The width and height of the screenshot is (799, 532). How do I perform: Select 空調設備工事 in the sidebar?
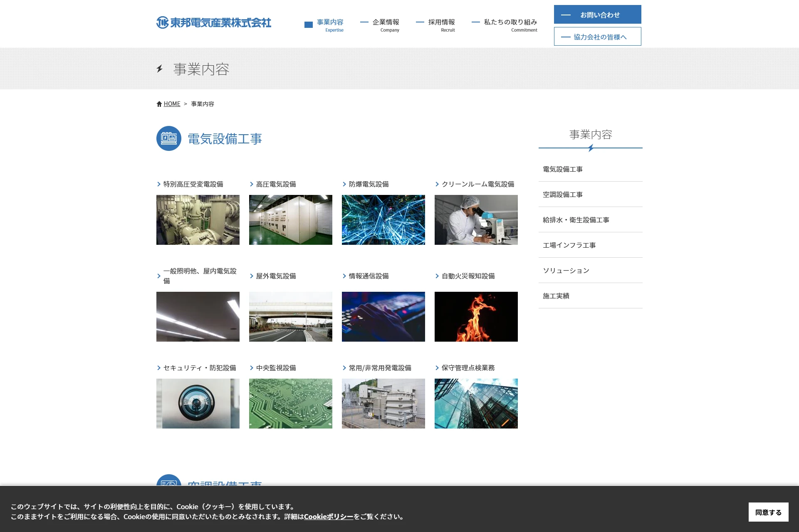click(x=562, y=195)
